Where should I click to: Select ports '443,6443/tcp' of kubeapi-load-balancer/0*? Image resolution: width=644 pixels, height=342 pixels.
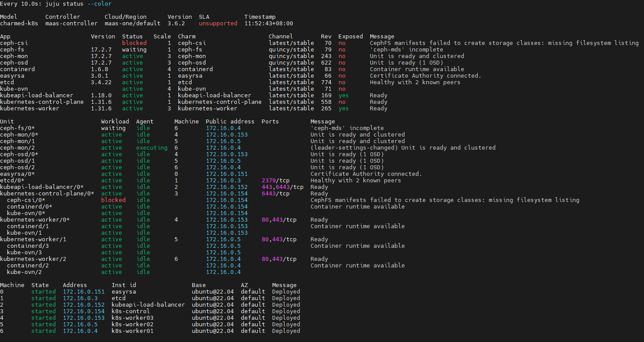(x=283, y=187)
